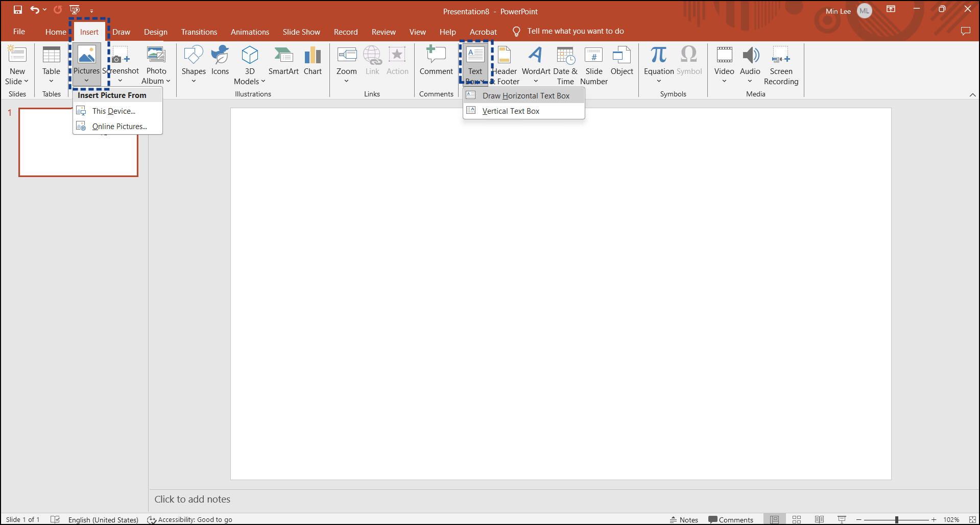This screenshot has height=525, width=980.
Task: Click Accessibility: Good to go status
Action: (x=189, y=519)
